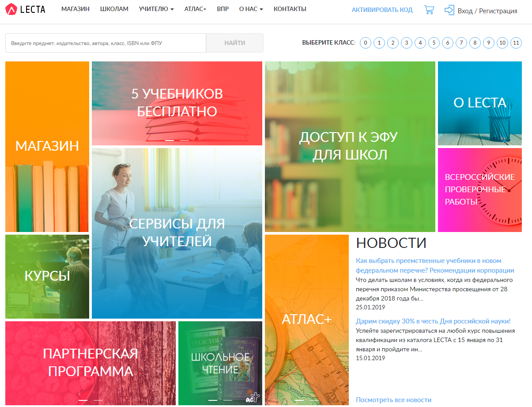The width and height of the screenshot is (532, 407).
Task: Click the ВЫБЕРИТЕ КЛАСС label
Action: pos(328,43)
